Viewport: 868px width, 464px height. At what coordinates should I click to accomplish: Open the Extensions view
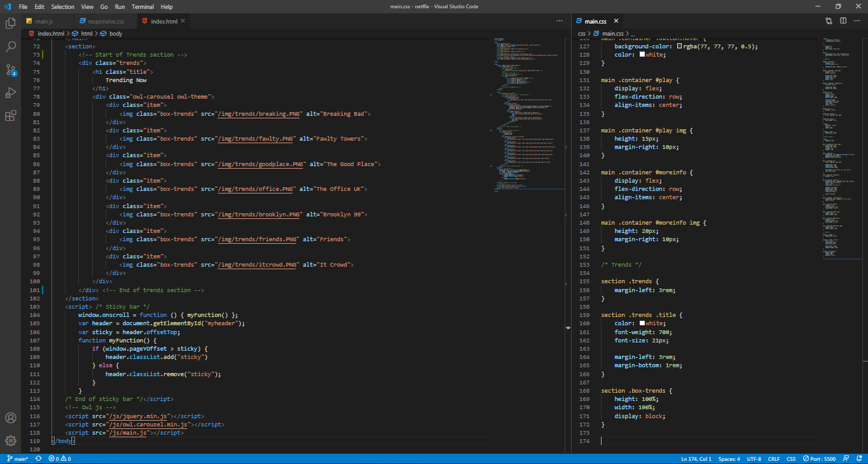(x=10, y=116)
